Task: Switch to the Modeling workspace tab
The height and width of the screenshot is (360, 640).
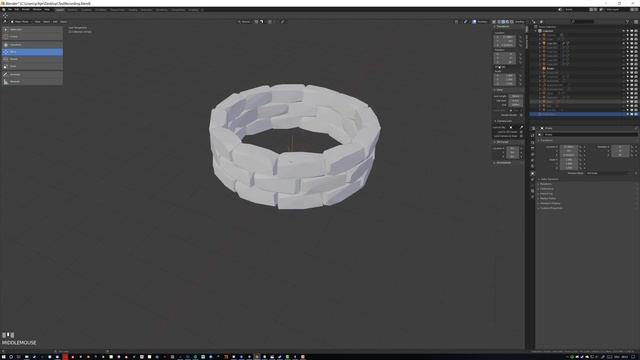Action: tap(72, 9)
